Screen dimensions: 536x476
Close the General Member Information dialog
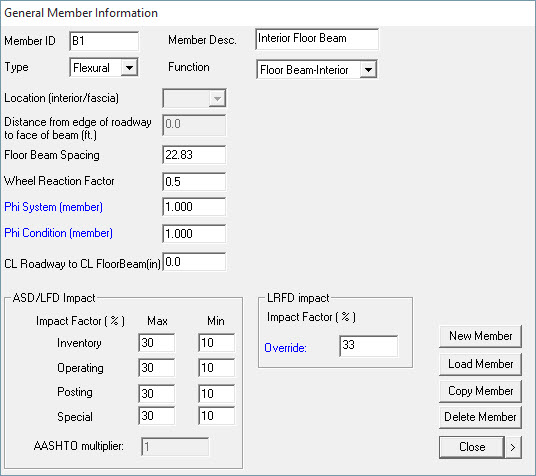click(x=472, y=447)
